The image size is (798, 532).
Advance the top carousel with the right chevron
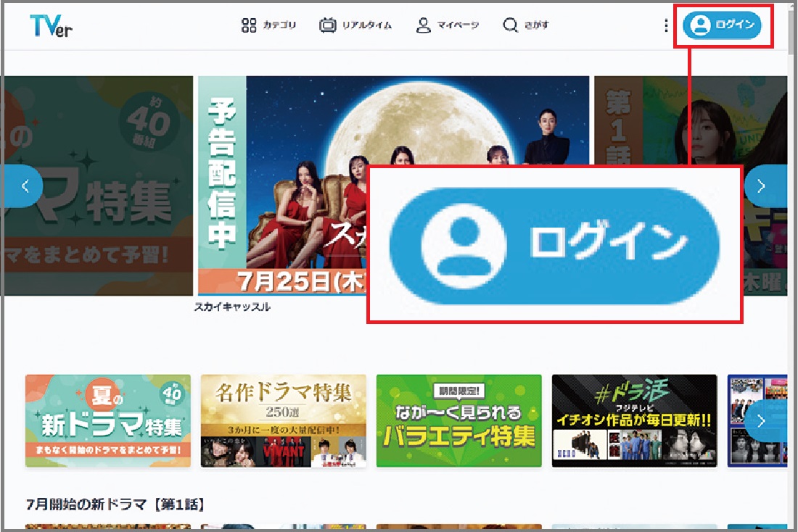pos(761,186)
